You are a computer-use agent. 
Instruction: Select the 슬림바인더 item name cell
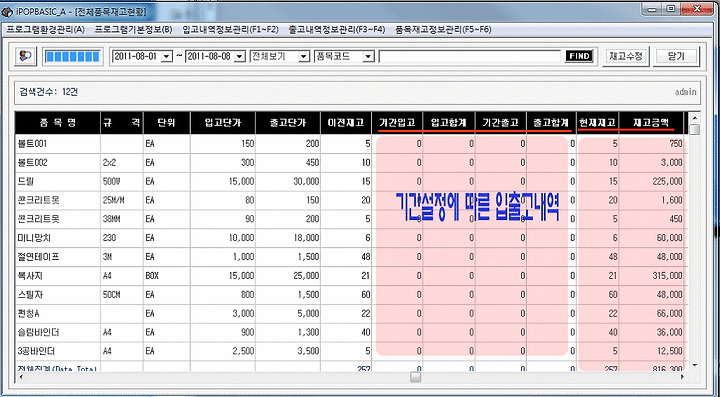[x=57, y=332]
